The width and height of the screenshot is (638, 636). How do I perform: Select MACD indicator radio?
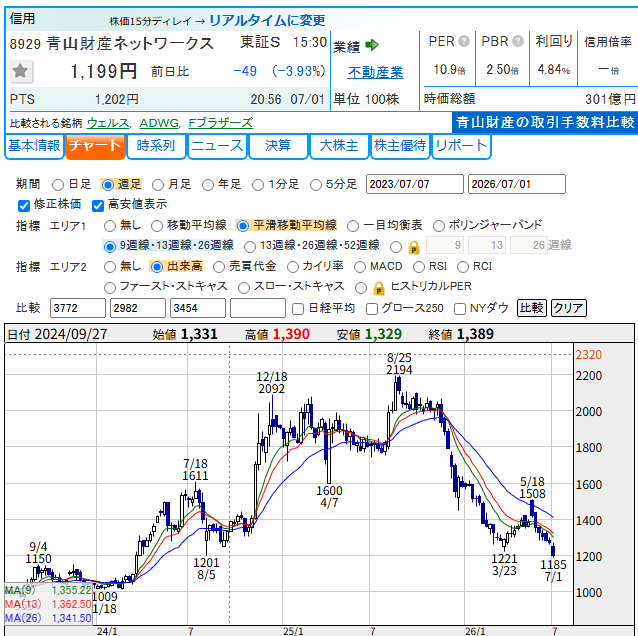point(360,267)
